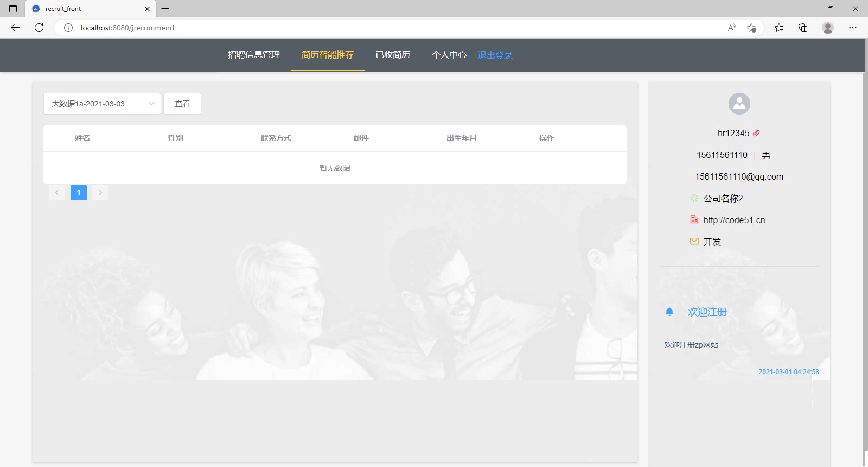Open 个人中心 menu item

pos(449,55)
